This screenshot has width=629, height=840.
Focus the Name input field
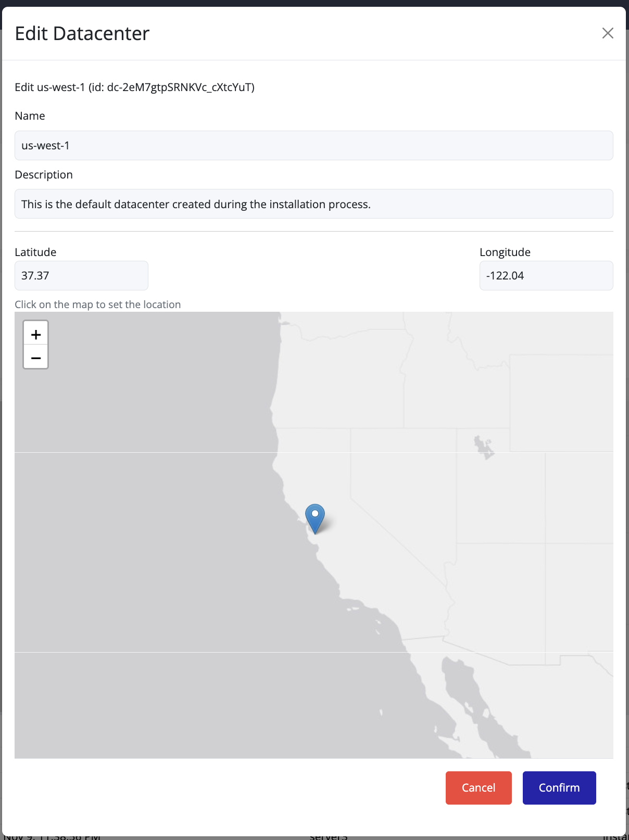point(313,146)
